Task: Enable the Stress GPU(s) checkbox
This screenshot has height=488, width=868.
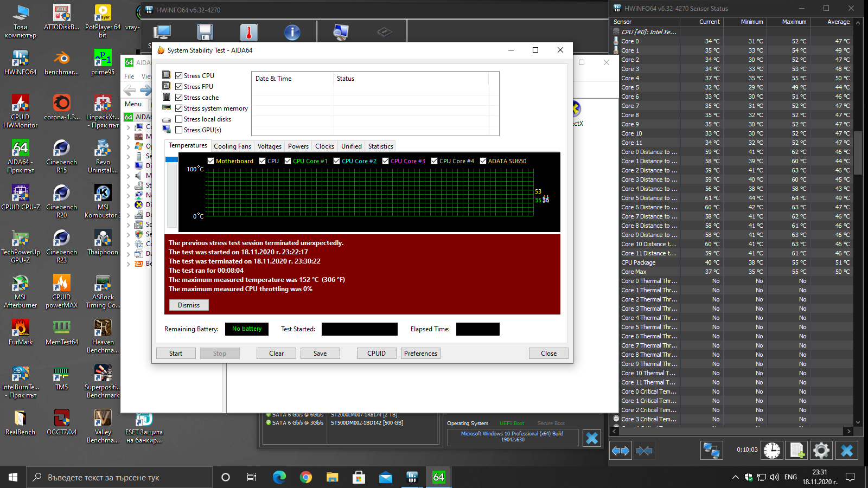Action: (178, 130)
